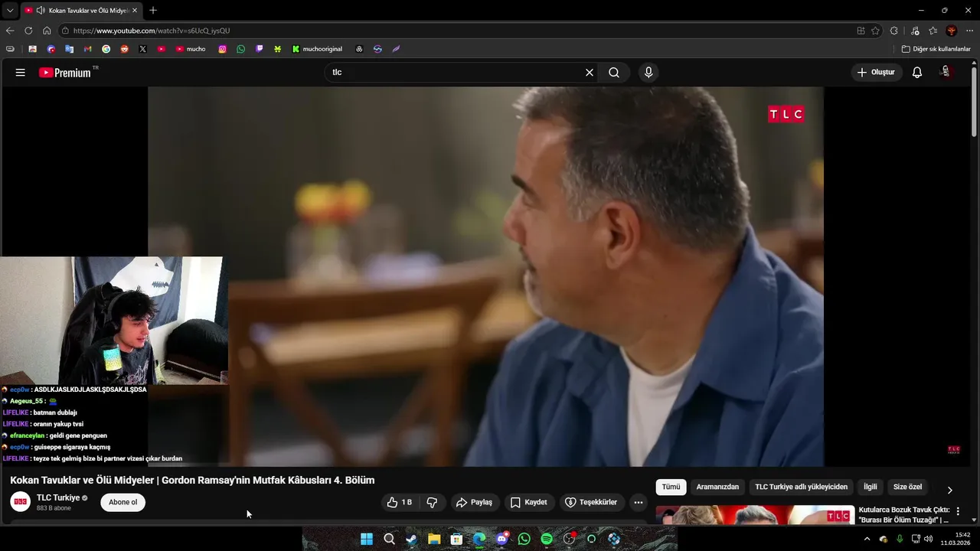Open the Diğer sık kullanılanlar folder
This screenshot has width=980, height=551.
[936, 49]
